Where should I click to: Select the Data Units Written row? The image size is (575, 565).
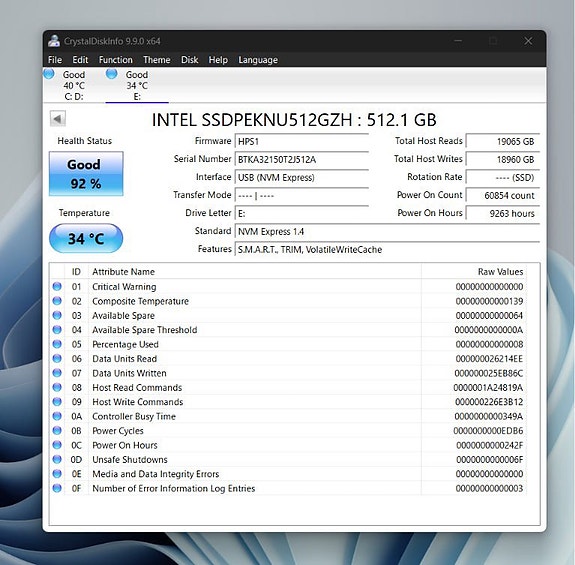tap(288, 373)
